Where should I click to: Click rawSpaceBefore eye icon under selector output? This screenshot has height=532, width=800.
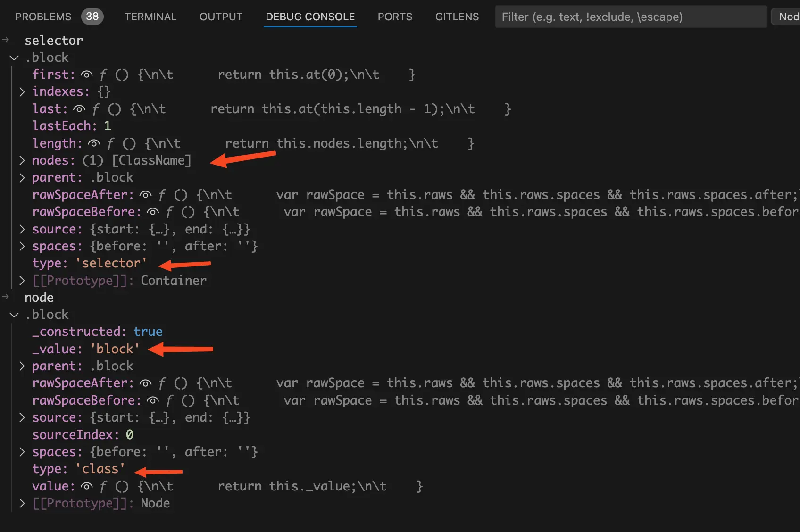153,212
